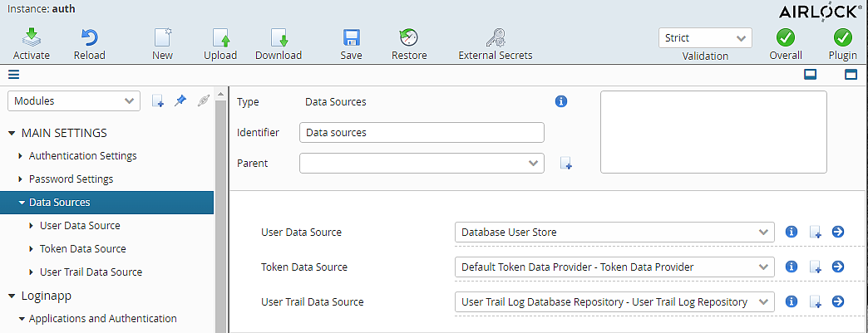This screenshot has width=868, height=333.
Task: Go to the User Data Source plugin
Action: 838,232
